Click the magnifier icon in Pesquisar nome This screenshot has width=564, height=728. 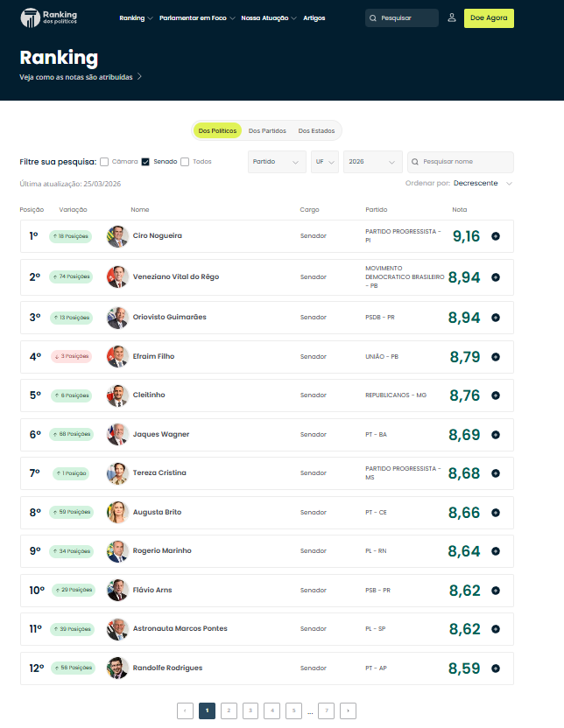[x=415, y=162]
